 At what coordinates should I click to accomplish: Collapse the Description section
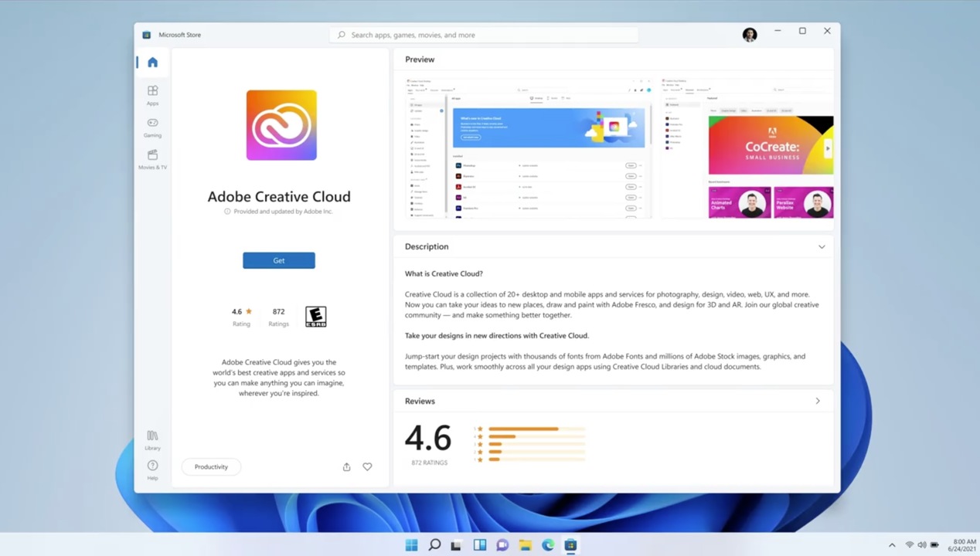[822, 247]
